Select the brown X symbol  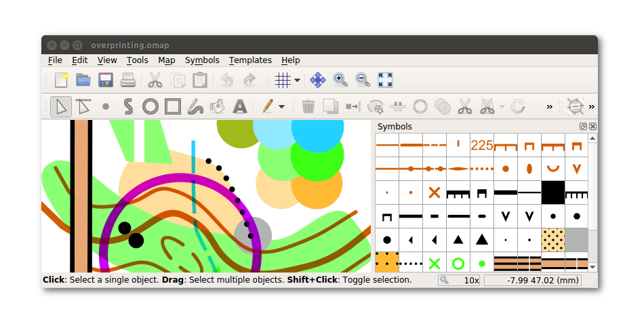click(435, 193)
